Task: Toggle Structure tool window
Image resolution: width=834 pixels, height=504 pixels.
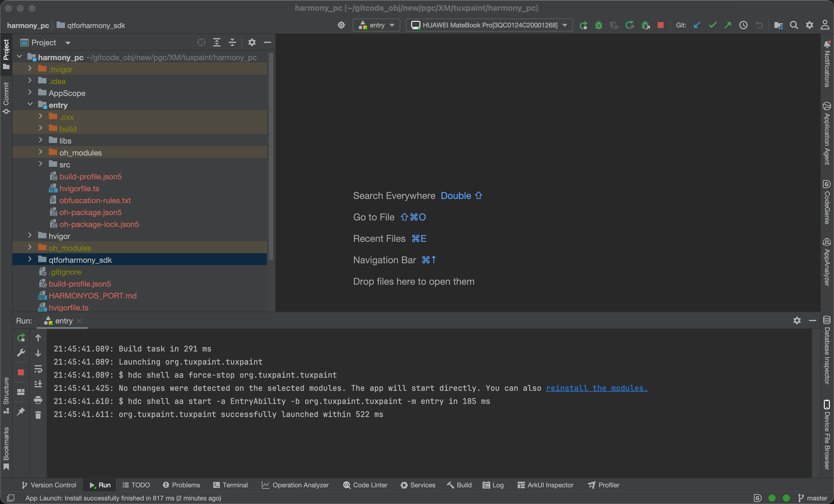Action: pos(6,395)
